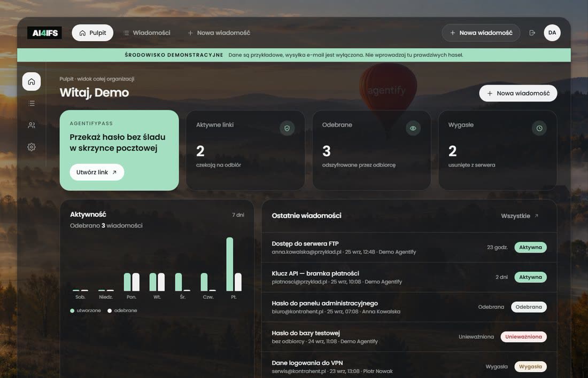Viewport: 588px width, 378px height.
Task: Click the usunięte z serwera text
Action: tap(472, 165)
